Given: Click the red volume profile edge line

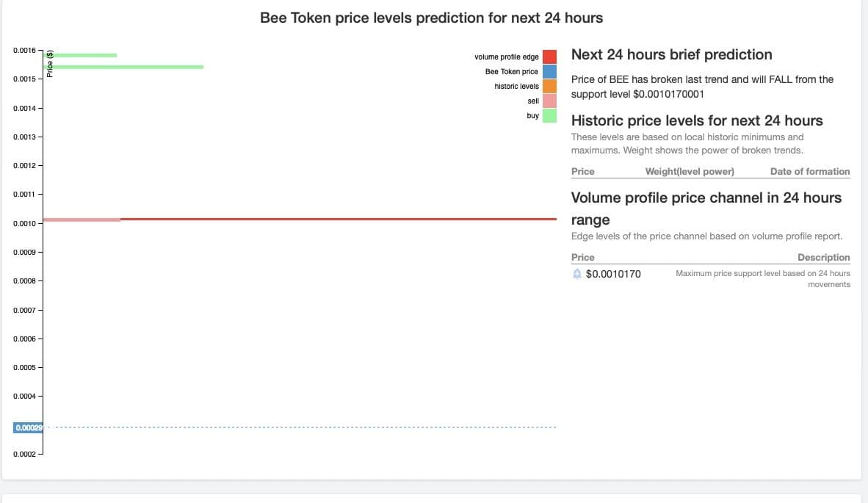Looking at the screenshot, I should [338, 219].
